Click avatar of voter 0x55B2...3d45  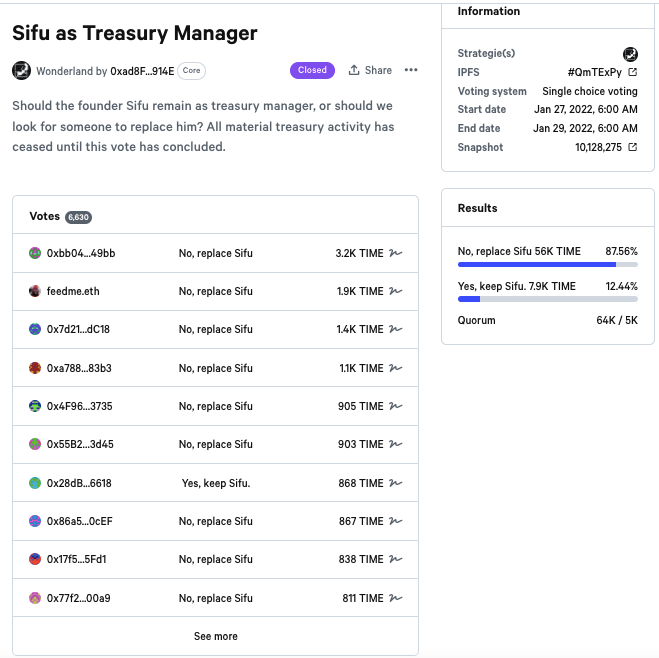(35, 444)
